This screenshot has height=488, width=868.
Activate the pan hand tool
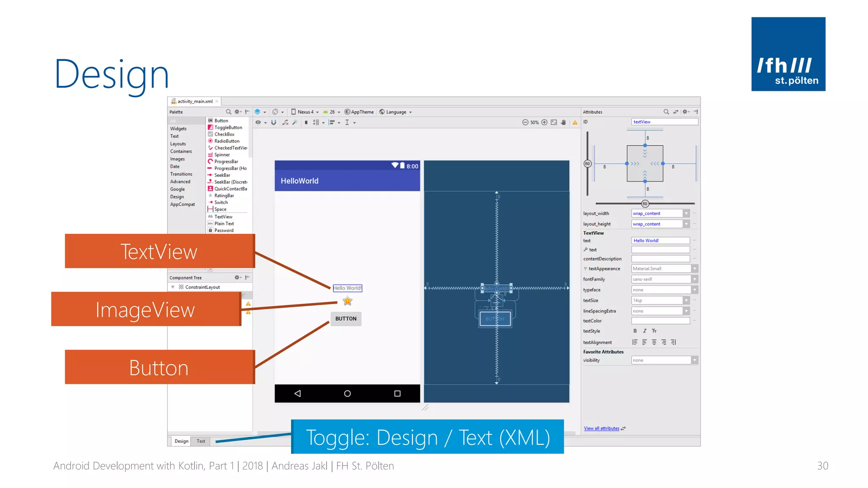pyautogui.click(x=563, y=122)
